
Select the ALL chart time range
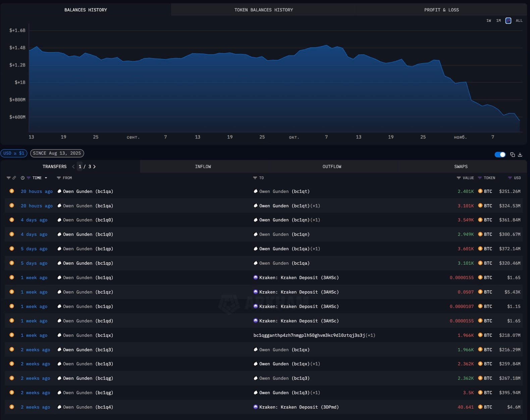pos(519,21)
